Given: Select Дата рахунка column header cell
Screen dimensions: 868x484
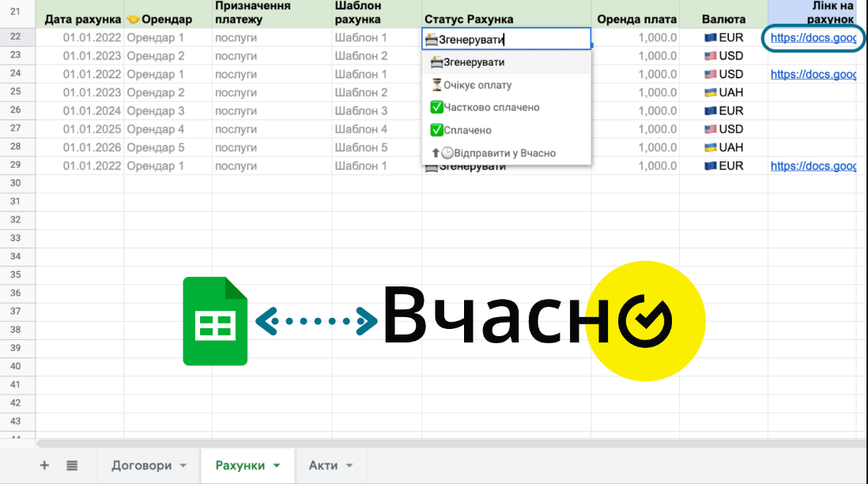Looking at the screenshot, I should (80, 14).
